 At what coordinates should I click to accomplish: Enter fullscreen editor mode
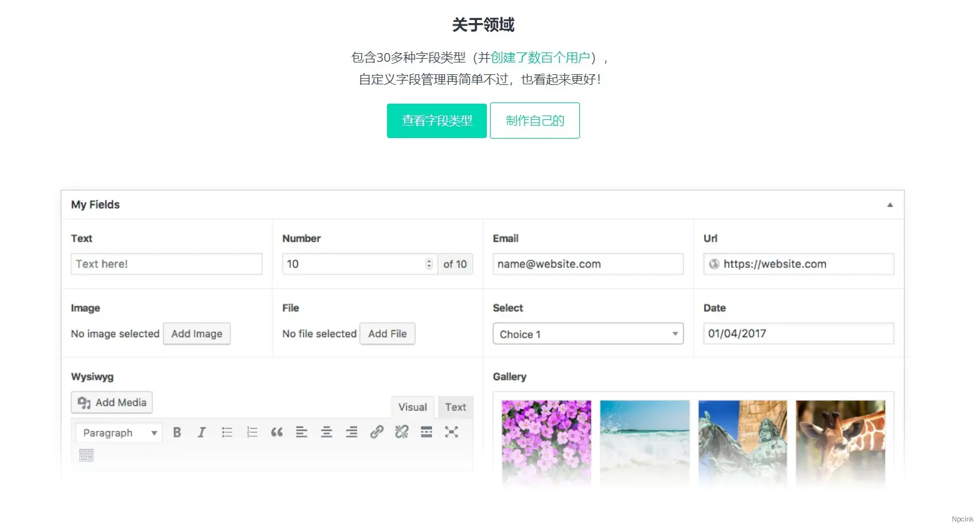tap(451, 432)
